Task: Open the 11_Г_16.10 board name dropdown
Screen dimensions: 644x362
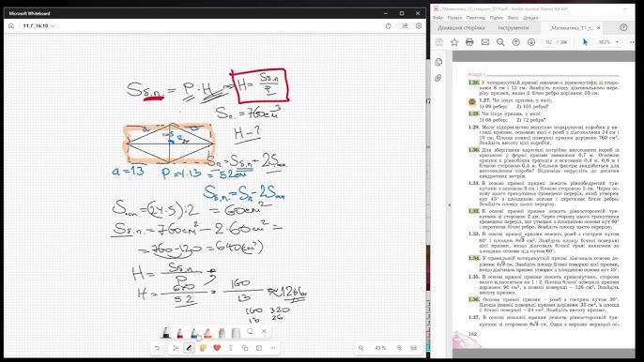Action: coord(38,26)
